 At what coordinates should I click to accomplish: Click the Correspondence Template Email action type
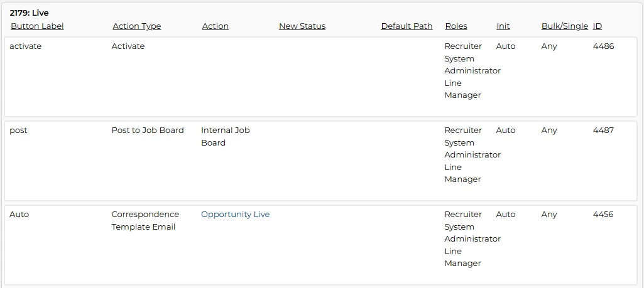[145, 221]
